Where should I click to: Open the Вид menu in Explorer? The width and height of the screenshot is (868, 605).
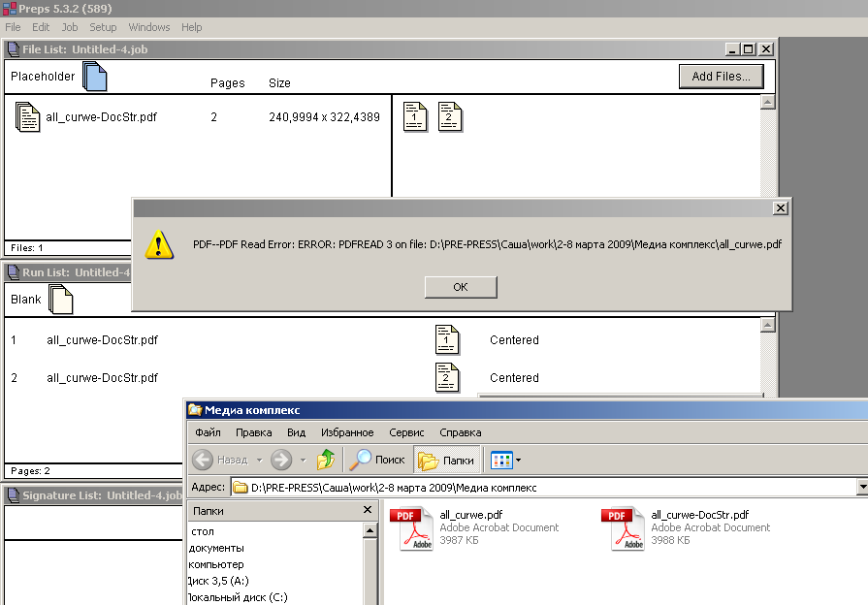tap(296, 432)
